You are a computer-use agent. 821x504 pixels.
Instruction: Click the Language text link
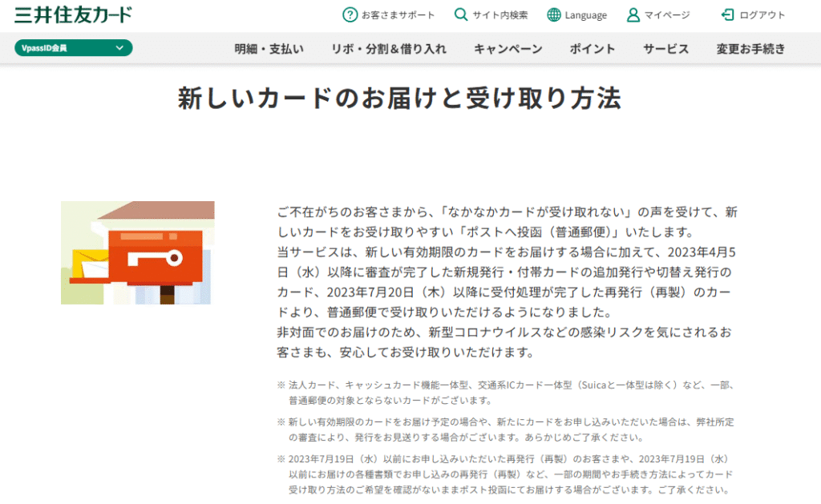coord(585,15)
